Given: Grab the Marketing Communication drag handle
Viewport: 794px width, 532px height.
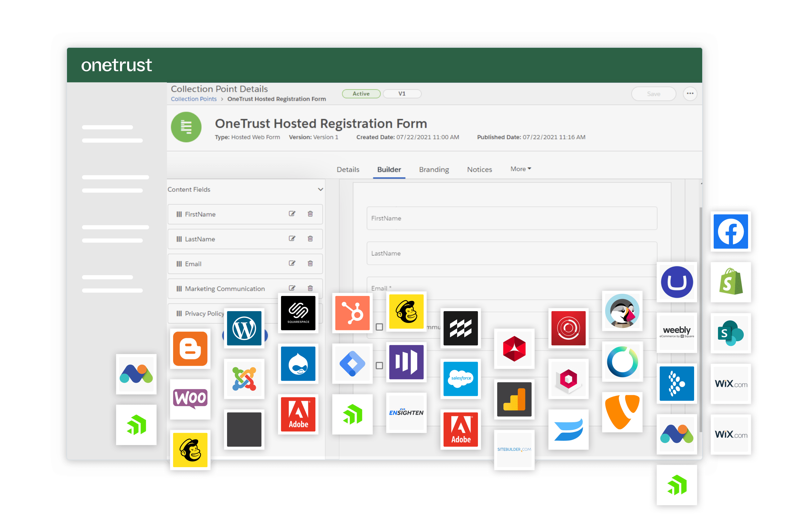Looking at the screenshot, I should [179, 288].
